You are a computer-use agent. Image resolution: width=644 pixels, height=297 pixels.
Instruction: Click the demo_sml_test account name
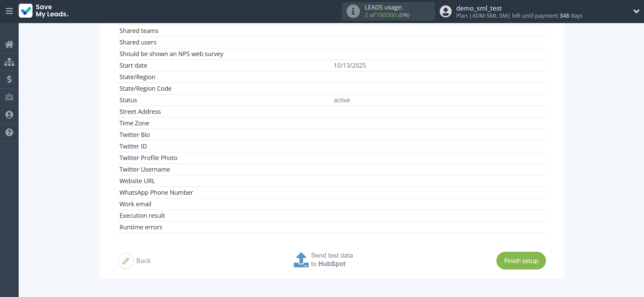[479, 8]
